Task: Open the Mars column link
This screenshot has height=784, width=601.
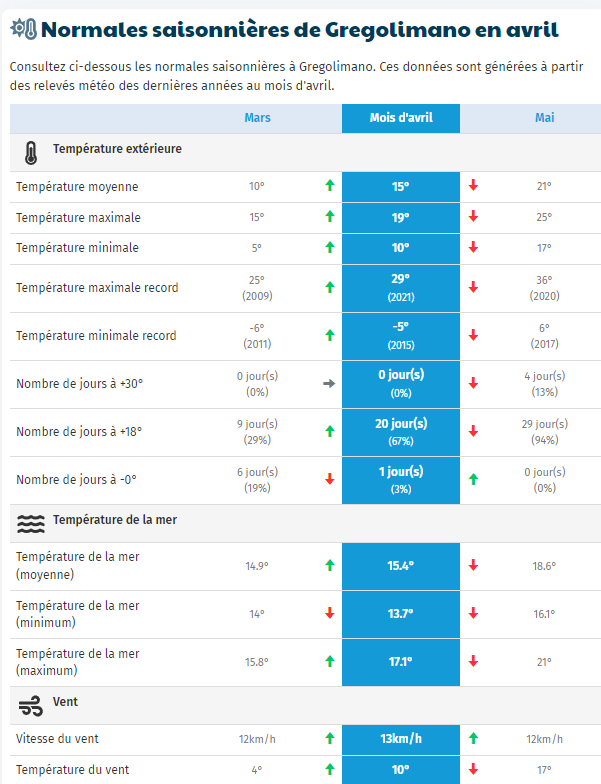Action: [x=258, y=118]
